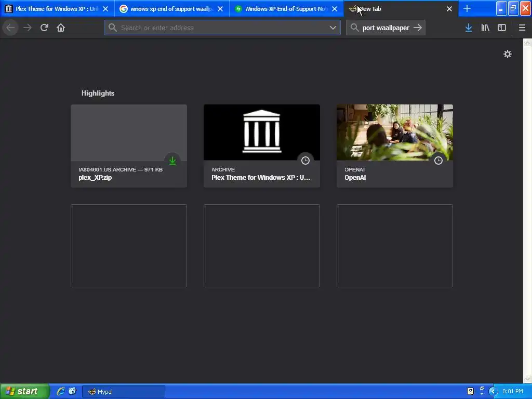Click Plex Theme for Windows XP title text
This screenshot has width=532, height=399.
261,178
